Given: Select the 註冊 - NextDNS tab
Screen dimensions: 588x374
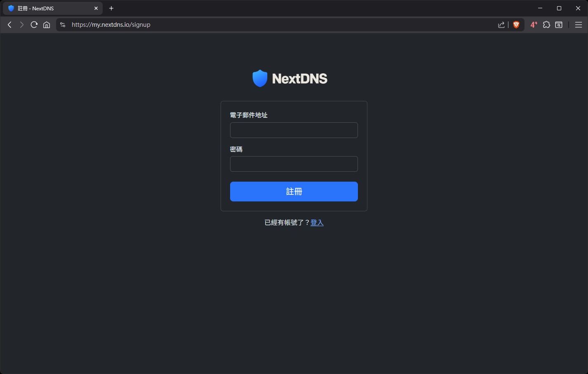Looking at the screenshot, I should tap(53, 8).
